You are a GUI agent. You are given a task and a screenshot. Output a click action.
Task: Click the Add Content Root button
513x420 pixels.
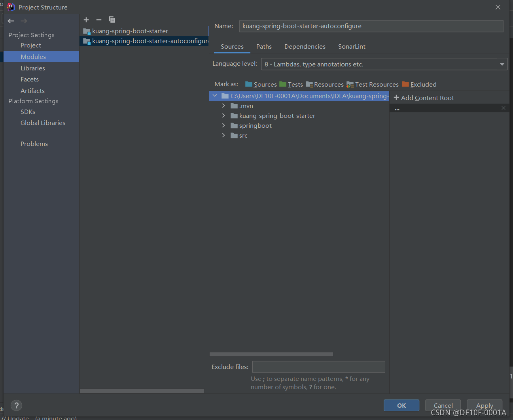point(424,98)
